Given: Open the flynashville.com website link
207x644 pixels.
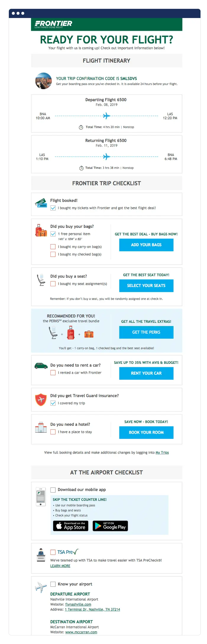Looking at the screenshot, I should coord(78,604).
